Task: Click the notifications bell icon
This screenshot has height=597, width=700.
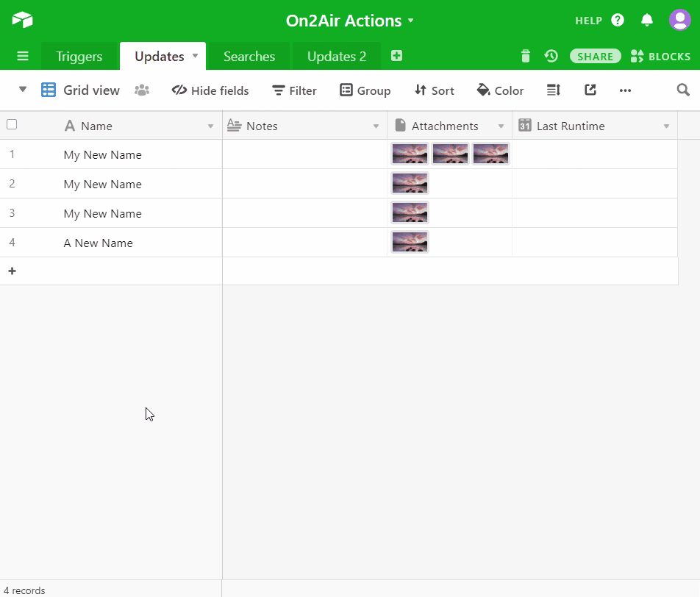Action: tap(647, 20)
